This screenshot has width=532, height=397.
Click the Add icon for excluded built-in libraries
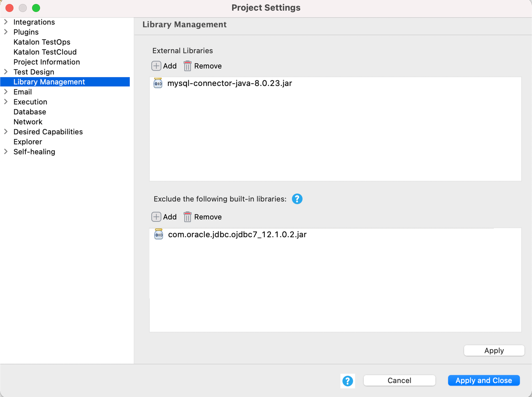[x=156, y=217]
